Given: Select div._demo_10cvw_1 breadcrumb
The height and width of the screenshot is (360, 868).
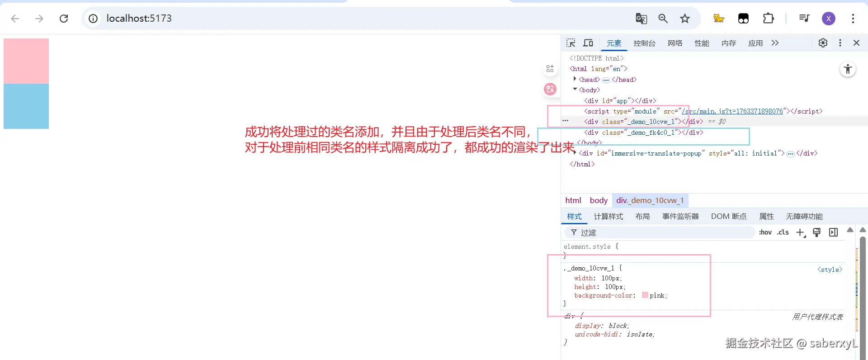Looking at the screenshot, I should coord(650,200).
